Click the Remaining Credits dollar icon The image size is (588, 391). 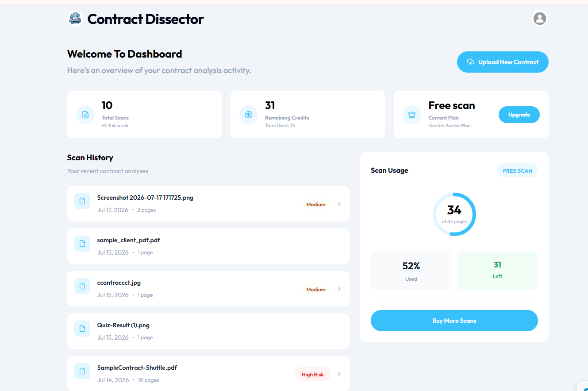point(249,115)
